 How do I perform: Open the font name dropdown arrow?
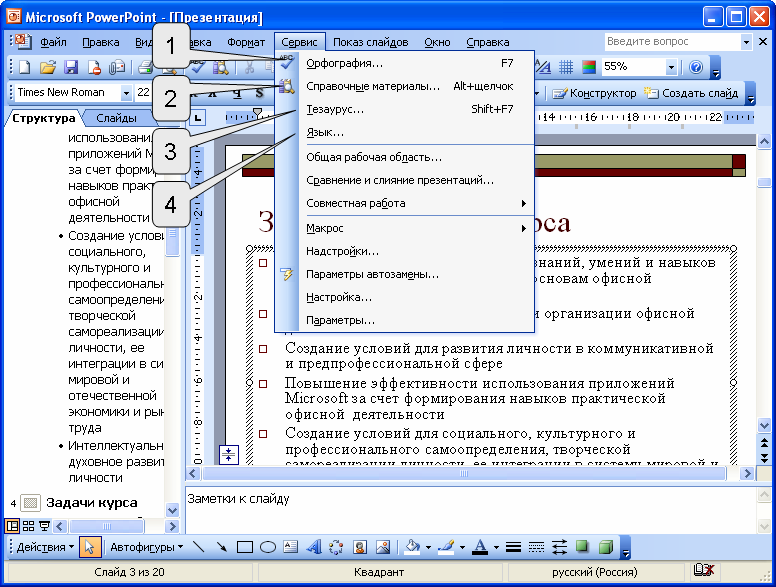click(126, 93)
